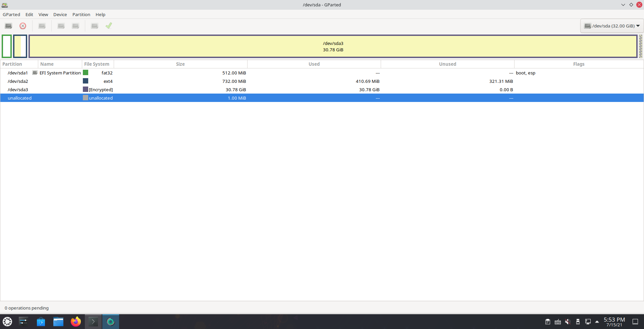Click the Paste partition toolbar icon

tap(75, 26)
